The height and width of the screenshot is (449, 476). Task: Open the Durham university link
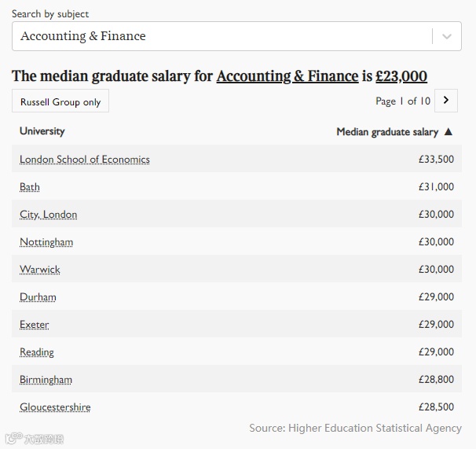[x=38, y=297]
